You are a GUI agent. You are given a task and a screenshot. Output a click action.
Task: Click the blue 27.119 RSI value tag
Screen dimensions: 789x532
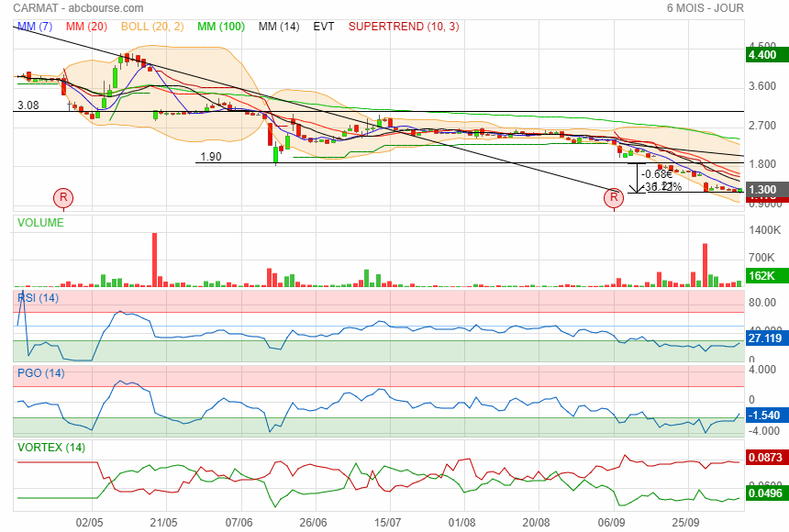pos(765,338)
